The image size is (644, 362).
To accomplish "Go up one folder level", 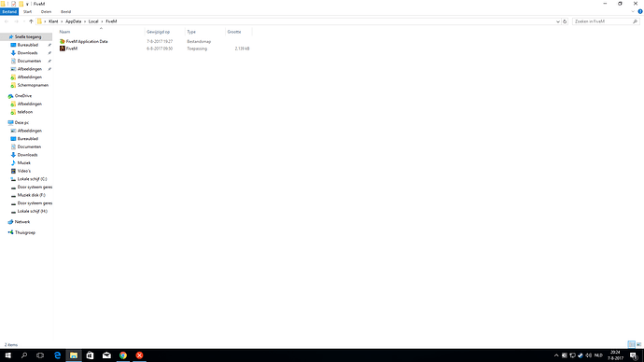I will [31, 21].
